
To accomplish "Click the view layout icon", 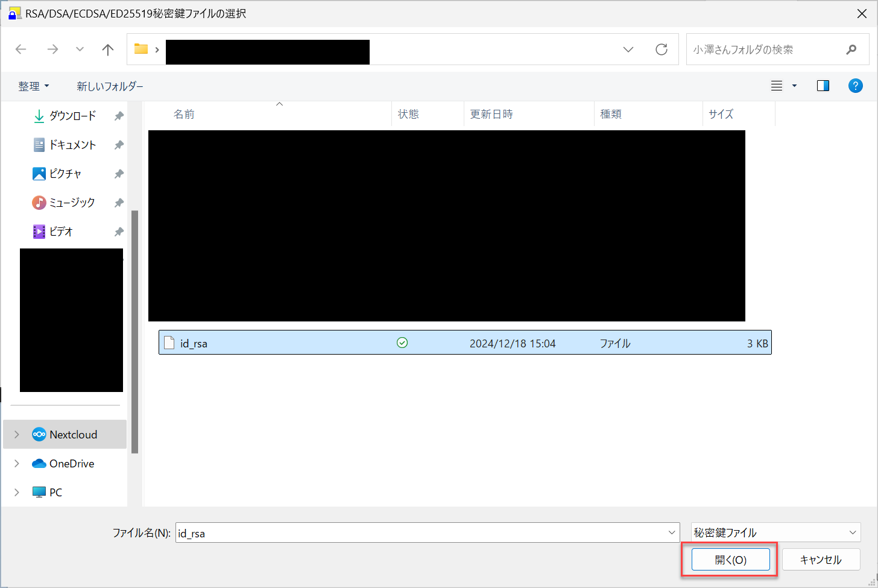I will [777, 86].
